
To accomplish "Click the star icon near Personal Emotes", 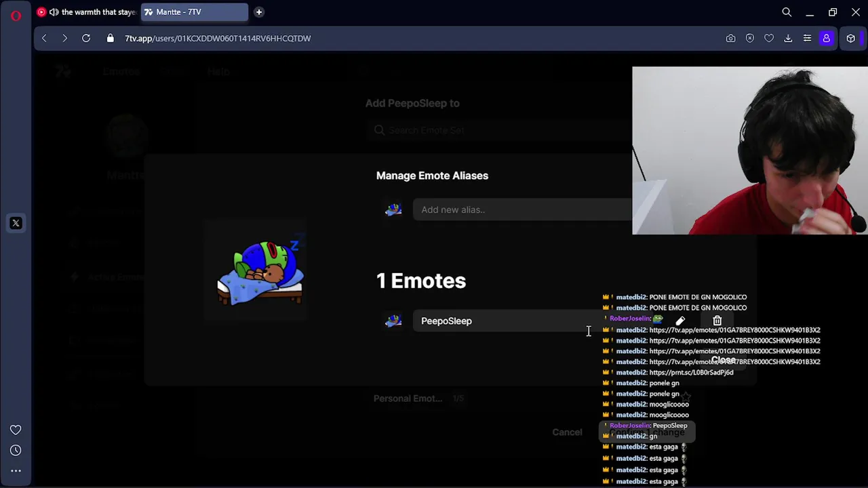I will pyautogui.click(x=686, y=396).
